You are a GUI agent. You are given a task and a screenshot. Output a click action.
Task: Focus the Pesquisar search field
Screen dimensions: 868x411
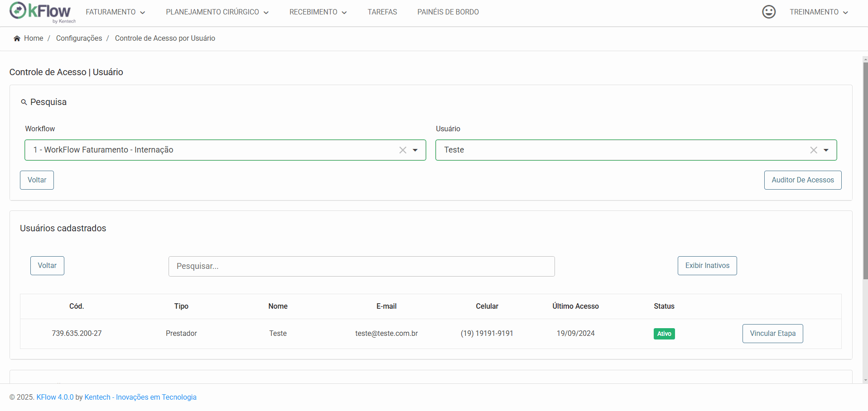(362, 266)
